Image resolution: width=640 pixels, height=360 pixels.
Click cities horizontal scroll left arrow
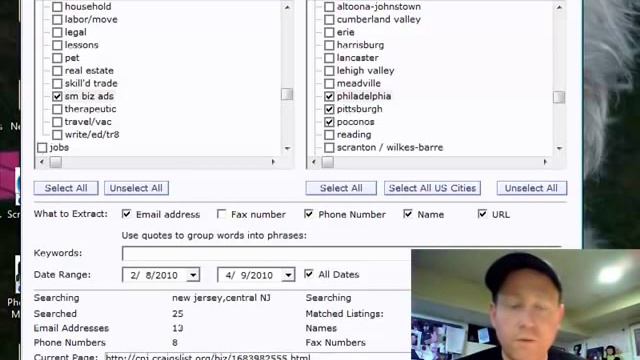(313, 162)
